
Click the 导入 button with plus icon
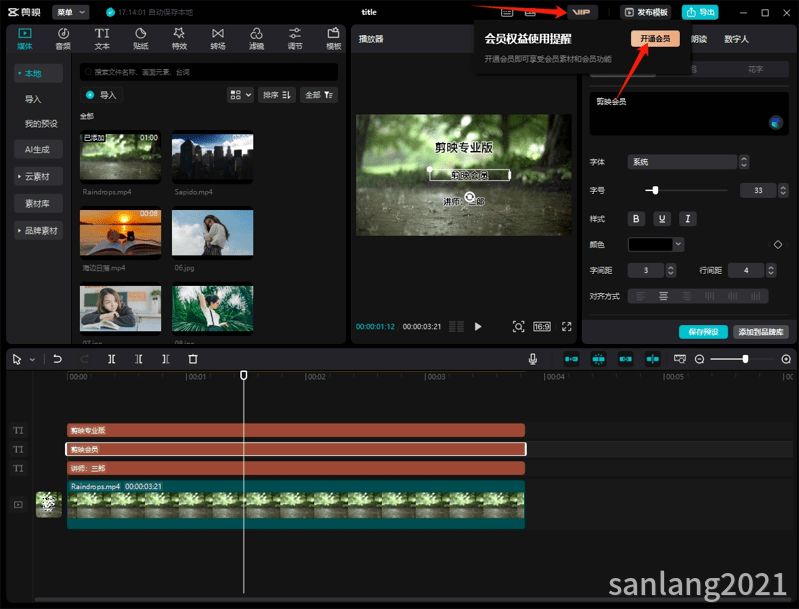(101, 95)
